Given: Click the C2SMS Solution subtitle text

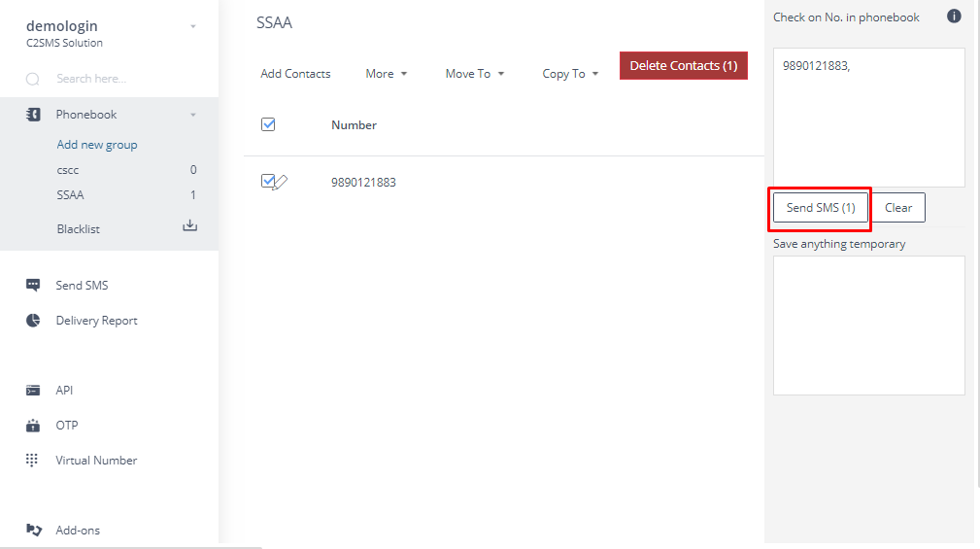Looking at the screenshot, I should coord(64,43).
